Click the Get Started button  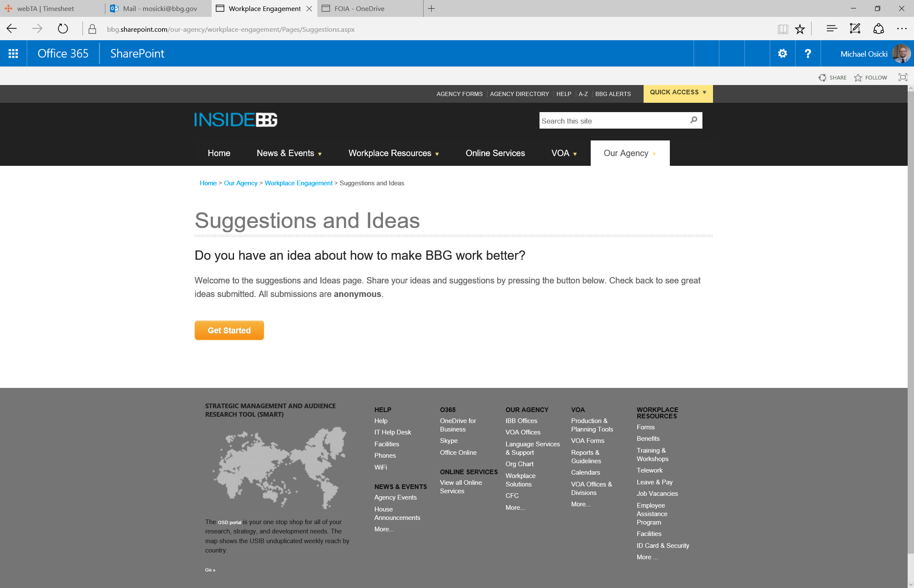coord(229,330)
